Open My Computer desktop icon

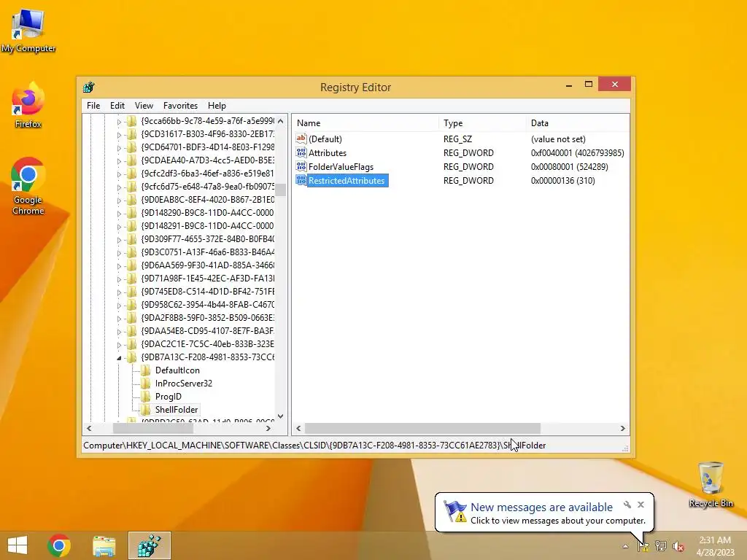pos(28,31)
